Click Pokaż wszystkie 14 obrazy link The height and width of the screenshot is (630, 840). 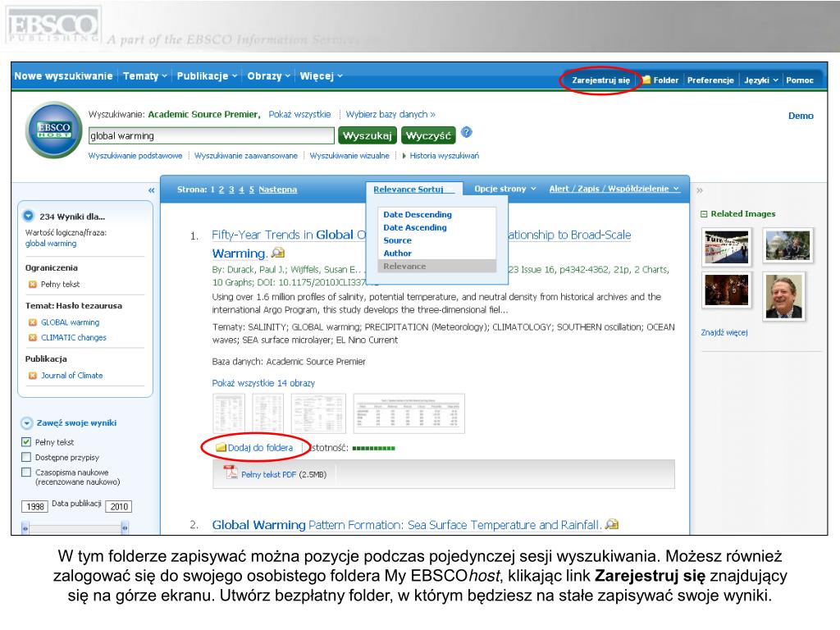click(263, 383)
